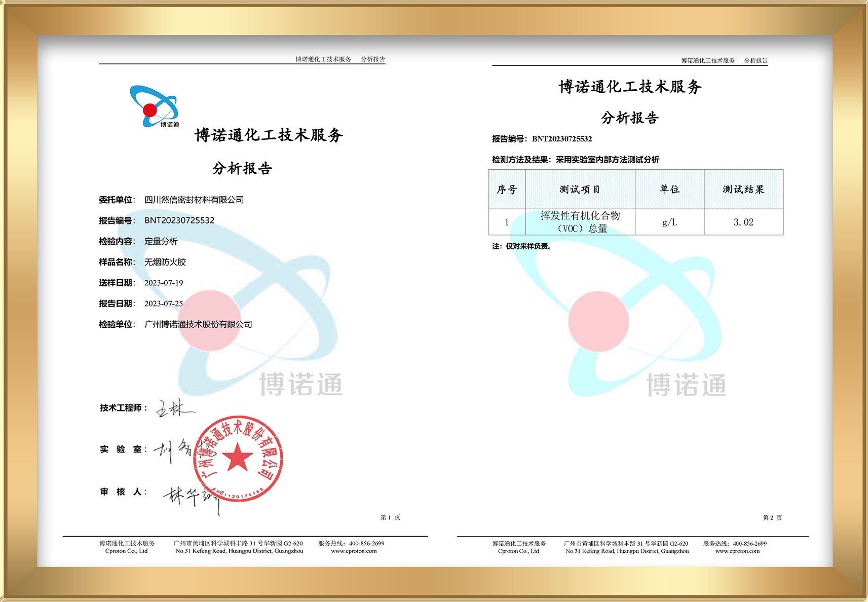Viewport: 868px width, 602px height.
Task: Click the 分析报告 heading on first page
Action: tap(243, 168)
